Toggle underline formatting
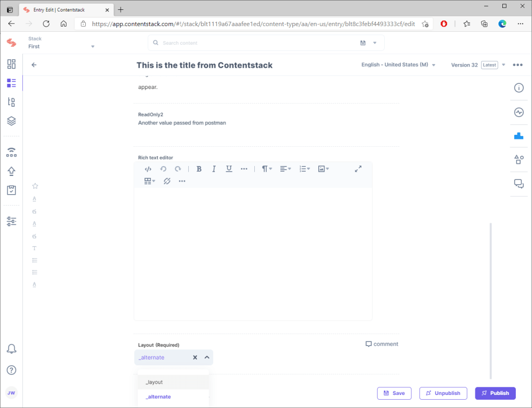Screen dimensions: 532x408 click(x=229, y=169)
